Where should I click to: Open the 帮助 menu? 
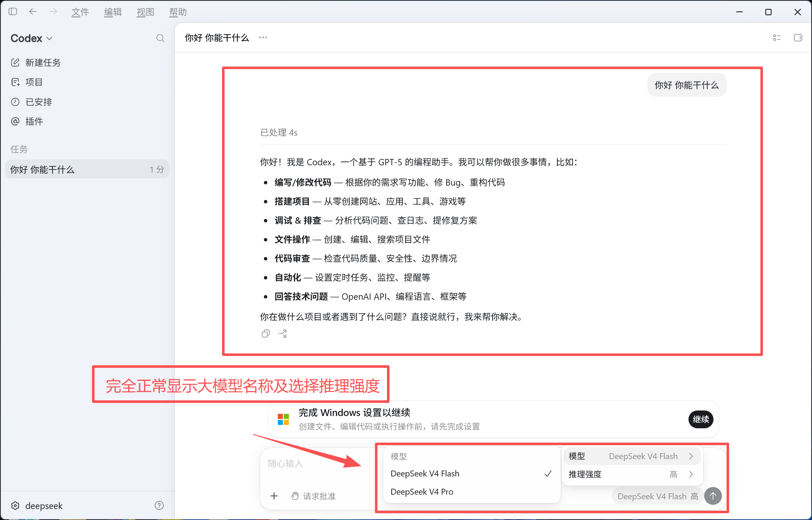(178, 12)
